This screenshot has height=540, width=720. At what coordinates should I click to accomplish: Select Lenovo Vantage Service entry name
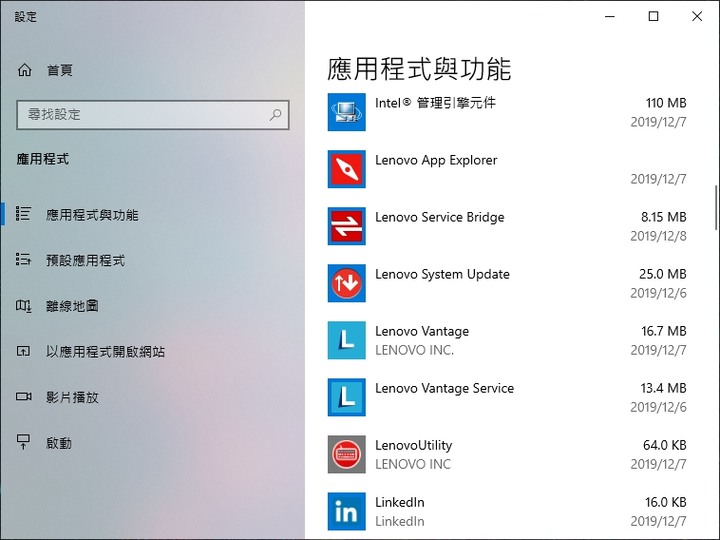[x=444, y=388]
